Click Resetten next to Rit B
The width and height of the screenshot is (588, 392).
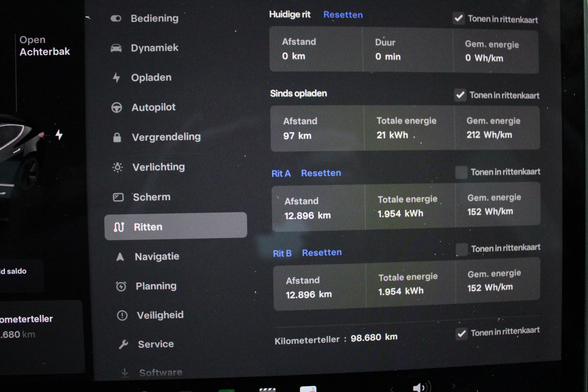pyautogui.click(x=322, y=253)
